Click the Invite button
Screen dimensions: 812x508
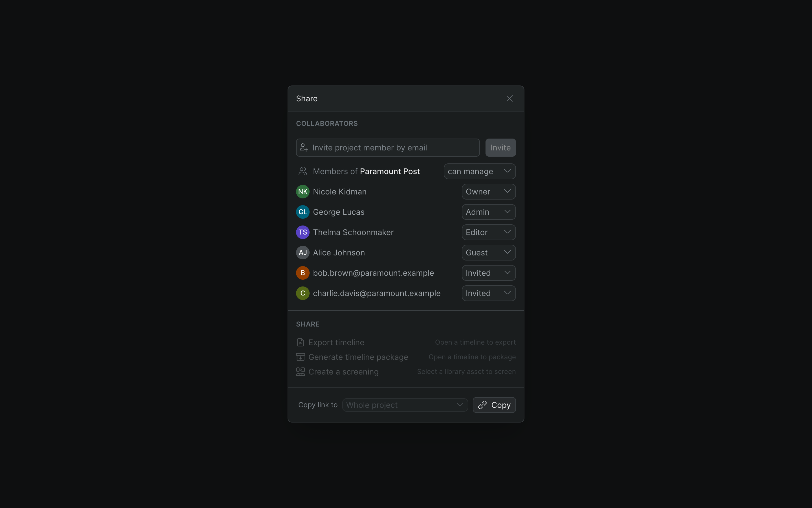(x=500, y=148)
